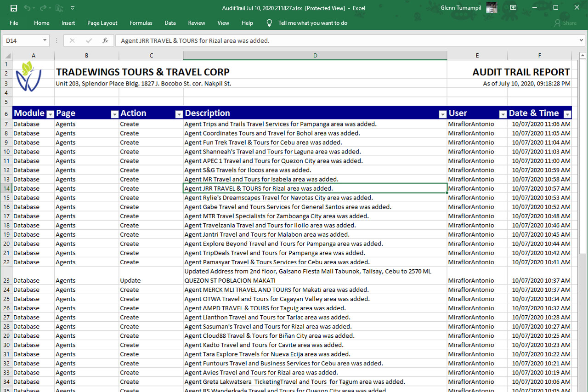Open the Action column filter dropdown
This screenshot has width=588, height=392.
pyautogui.click(x=179, y=114)
